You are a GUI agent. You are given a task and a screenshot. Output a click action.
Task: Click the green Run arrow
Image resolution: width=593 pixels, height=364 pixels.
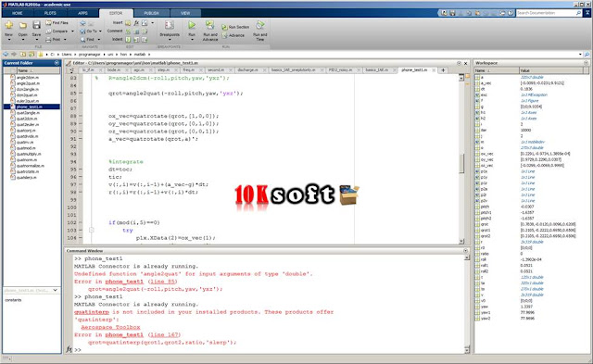[x=192, y=25]
